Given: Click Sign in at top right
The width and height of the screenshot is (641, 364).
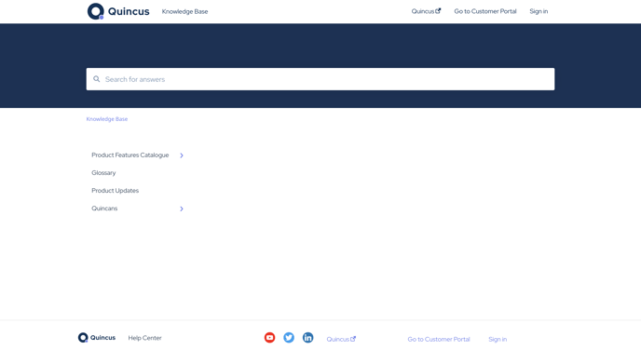Looking at the screenshot, I should pos(539,11).
